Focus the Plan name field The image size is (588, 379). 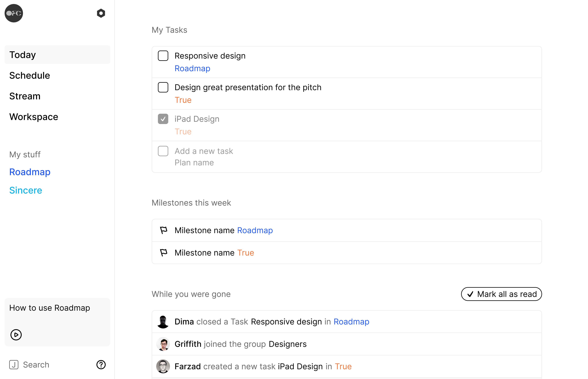[x=194, y=163]
